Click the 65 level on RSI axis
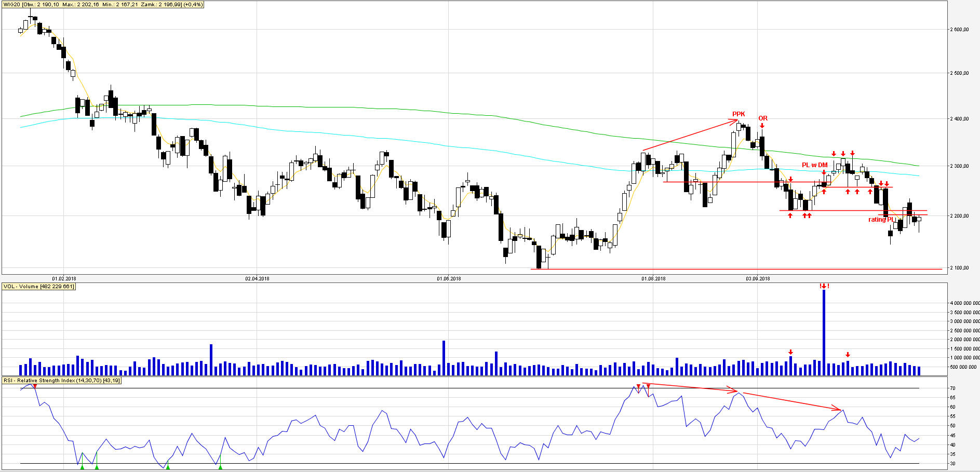 click(953, 398)
